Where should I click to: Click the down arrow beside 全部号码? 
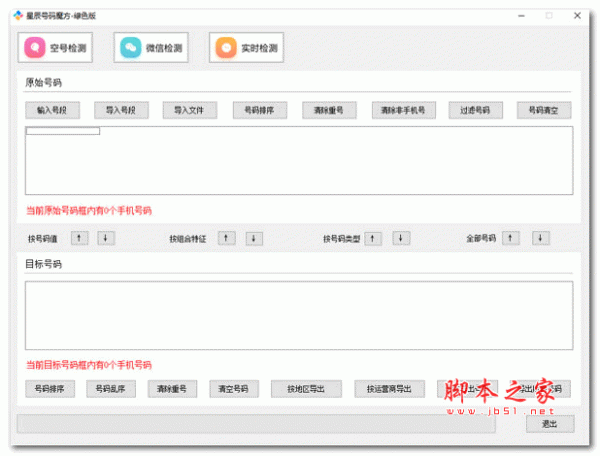coord(541,238)
